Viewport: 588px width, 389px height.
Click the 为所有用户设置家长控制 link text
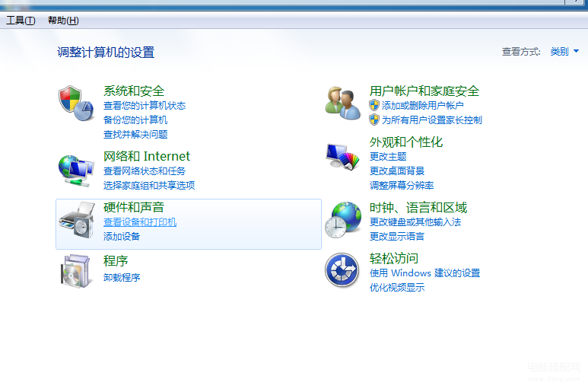431,120
